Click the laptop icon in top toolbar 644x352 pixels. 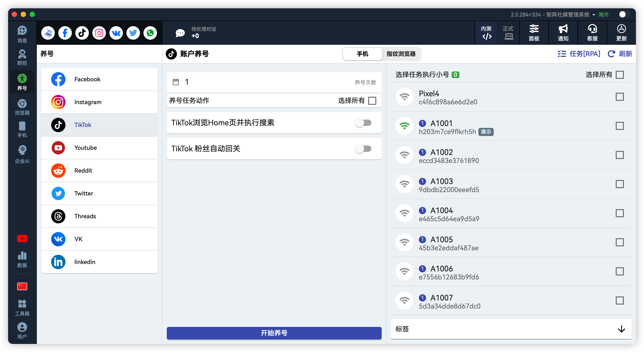coord(48,33)
